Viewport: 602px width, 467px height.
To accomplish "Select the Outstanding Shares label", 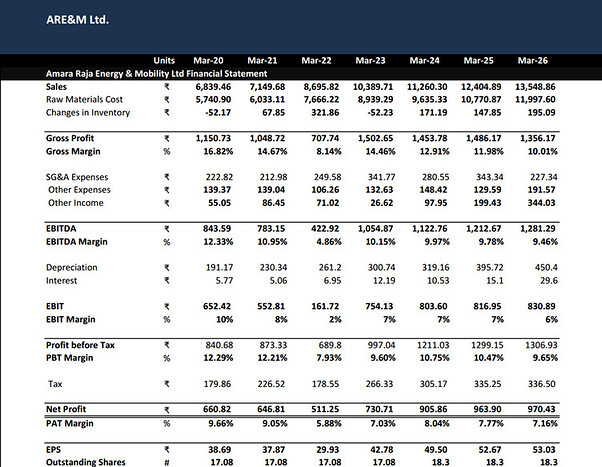I will point(86,462).
